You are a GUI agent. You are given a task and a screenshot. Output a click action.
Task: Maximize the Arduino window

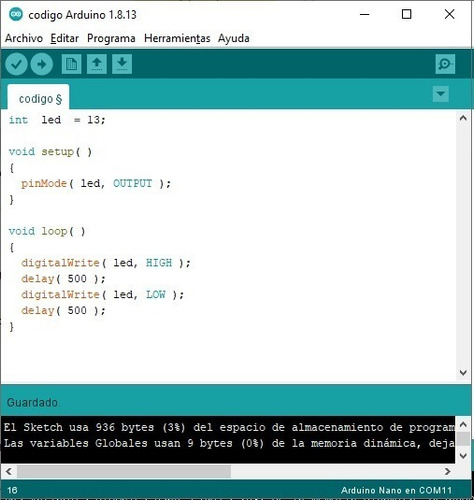coord(407,14)
